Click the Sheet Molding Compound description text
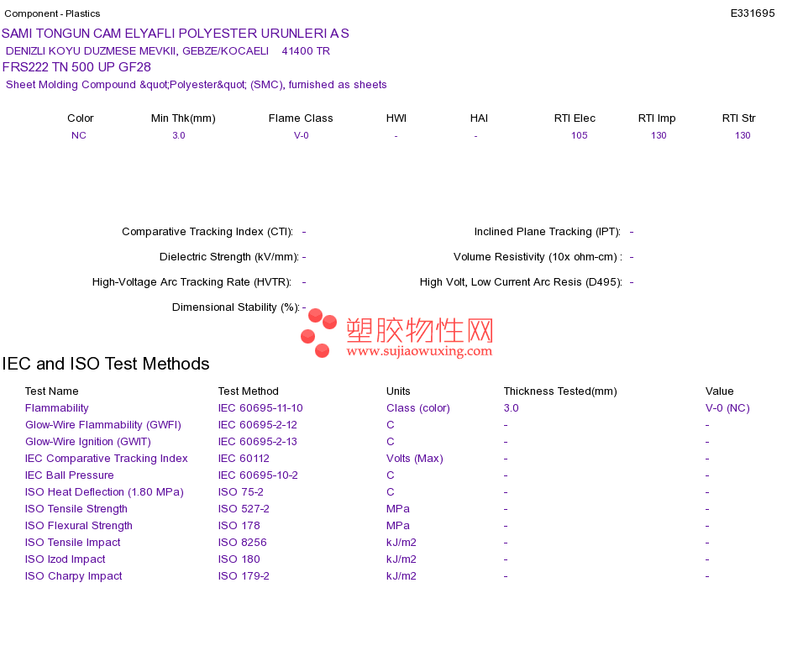 click(x=196, y=85)
